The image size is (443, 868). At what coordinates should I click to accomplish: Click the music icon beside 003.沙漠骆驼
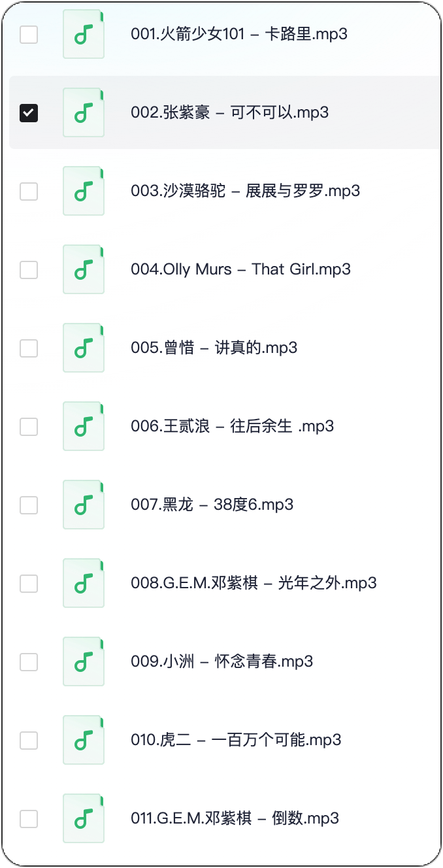(83, 191)
